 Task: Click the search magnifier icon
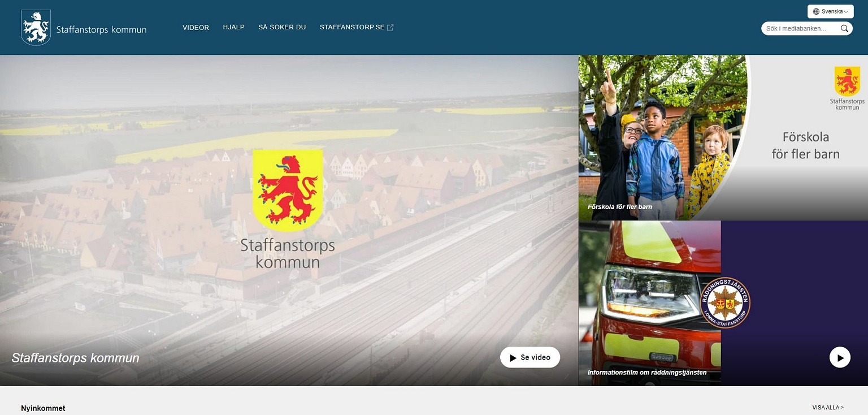[845, 28]
